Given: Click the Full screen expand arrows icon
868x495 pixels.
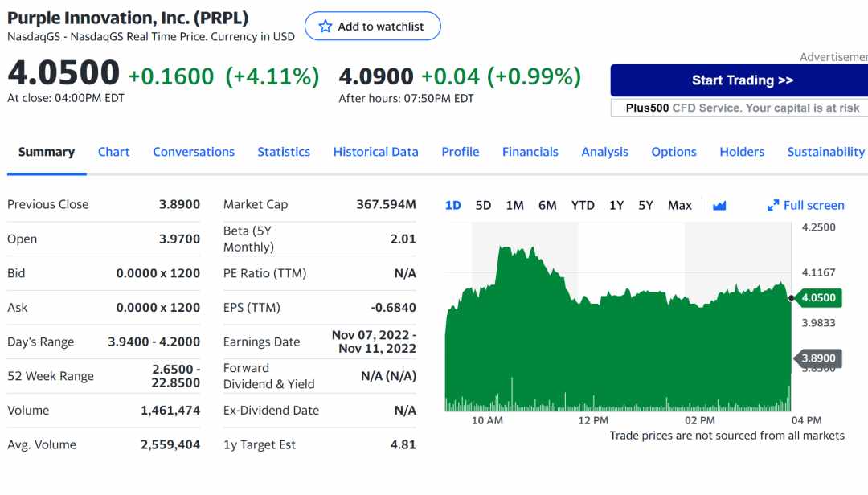Looking at the screenshot, I should pyautogui.click(x=773, y=206).
